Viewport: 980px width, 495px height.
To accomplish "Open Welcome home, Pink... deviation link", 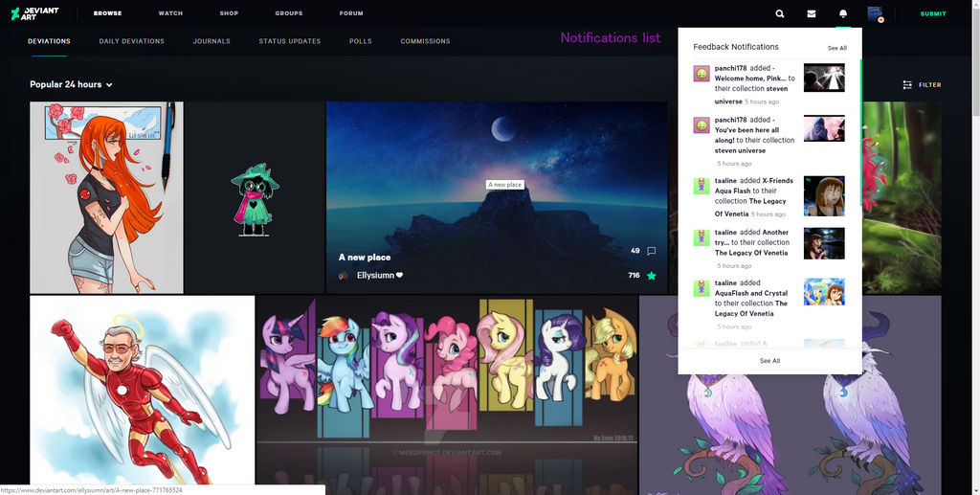I will (x=750, y=79).
